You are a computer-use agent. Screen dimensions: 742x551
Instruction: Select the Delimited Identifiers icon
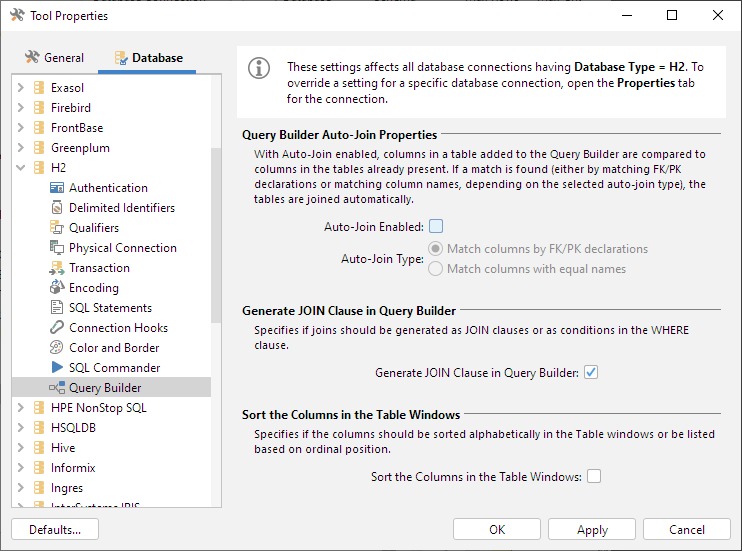pos(57,208)
